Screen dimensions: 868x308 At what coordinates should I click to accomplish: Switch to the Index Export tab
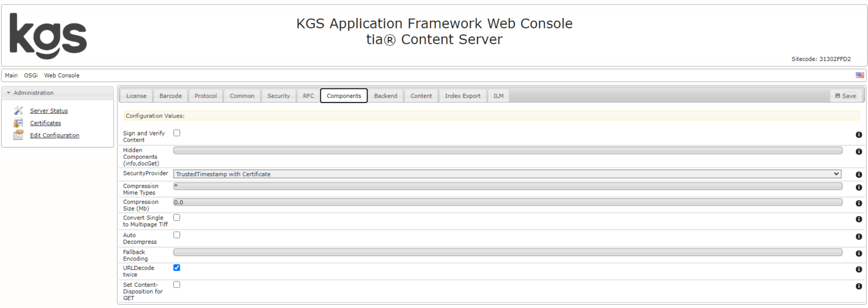pos(463,96)
